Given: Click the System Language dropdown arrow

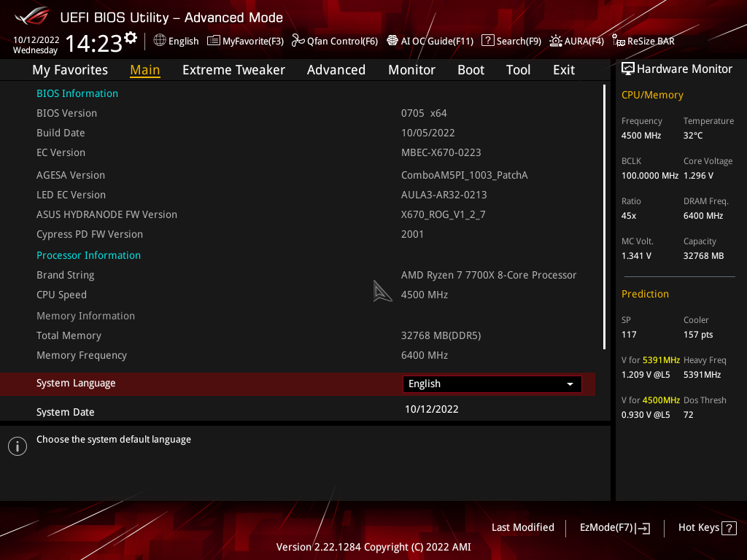Looking at the screenshot, I should tap(570, 384).
